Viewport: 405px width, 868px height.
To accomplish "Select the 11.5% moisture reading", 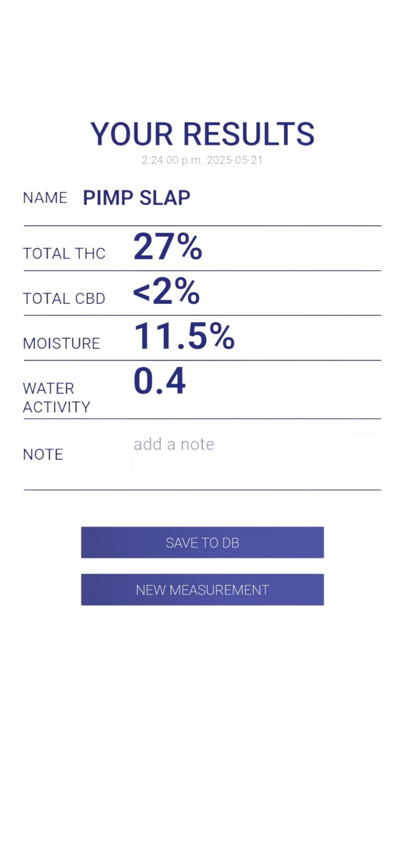I will (185, 336).
